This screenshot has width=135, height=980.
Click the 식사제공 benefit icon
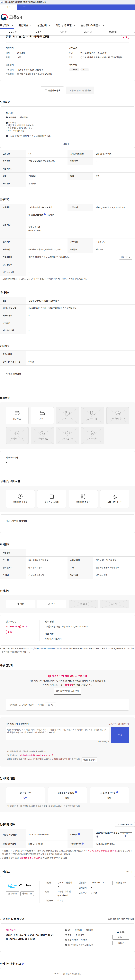[93, 436]
